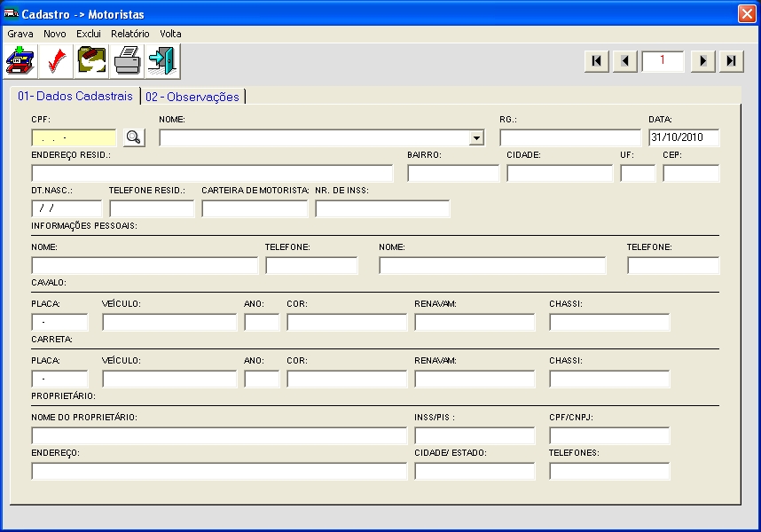The image size is (761, 532).
Task: Switch to the 02 - Observações tab
Action: pyautogui.click(x=192, y=97)
